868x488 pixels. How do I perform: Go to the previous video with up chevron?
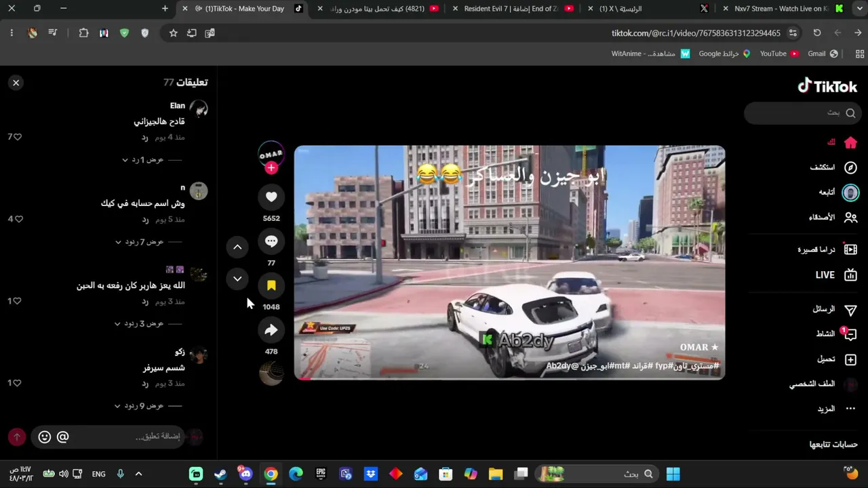pyautogui.click(x=237, y=247)
